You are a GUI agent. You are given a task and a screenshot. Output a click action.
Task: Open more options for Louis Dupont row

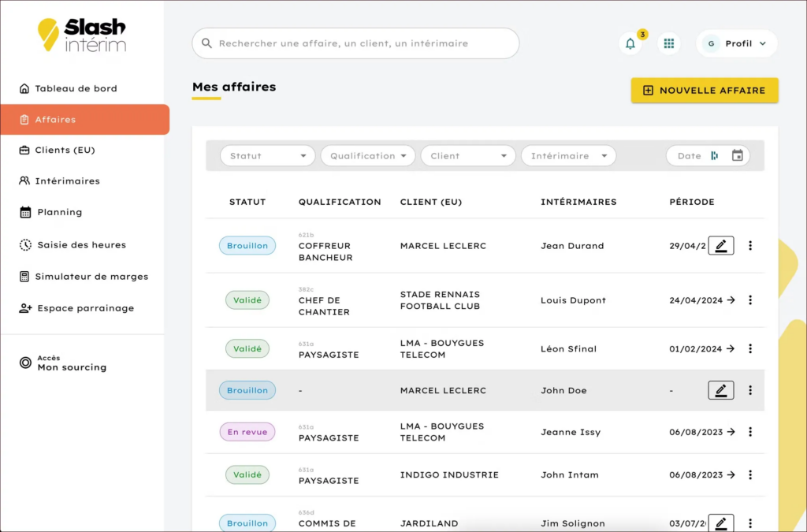pos(750,300)
